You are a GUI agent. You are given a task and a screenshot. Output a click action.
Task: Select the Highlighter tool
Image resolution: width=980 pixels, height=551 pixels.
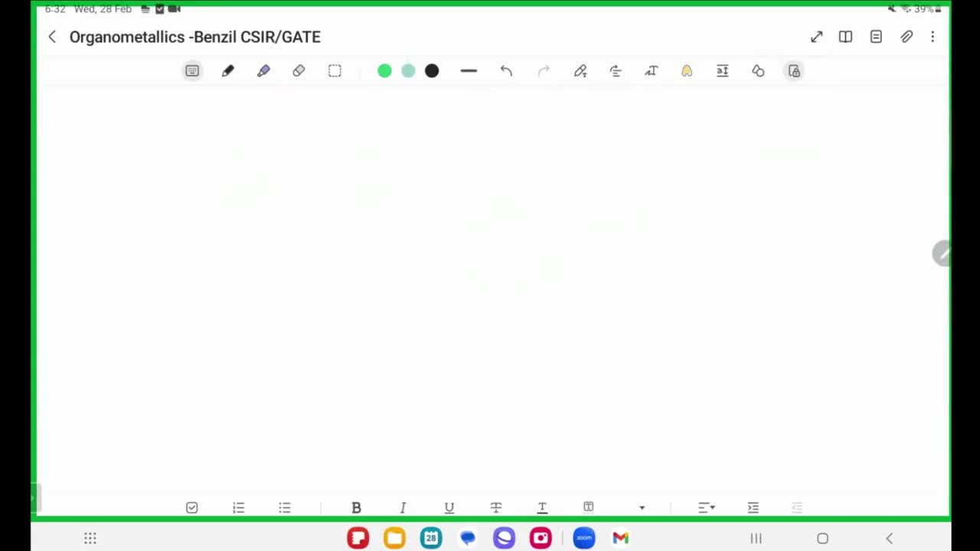tap(263, 71)
